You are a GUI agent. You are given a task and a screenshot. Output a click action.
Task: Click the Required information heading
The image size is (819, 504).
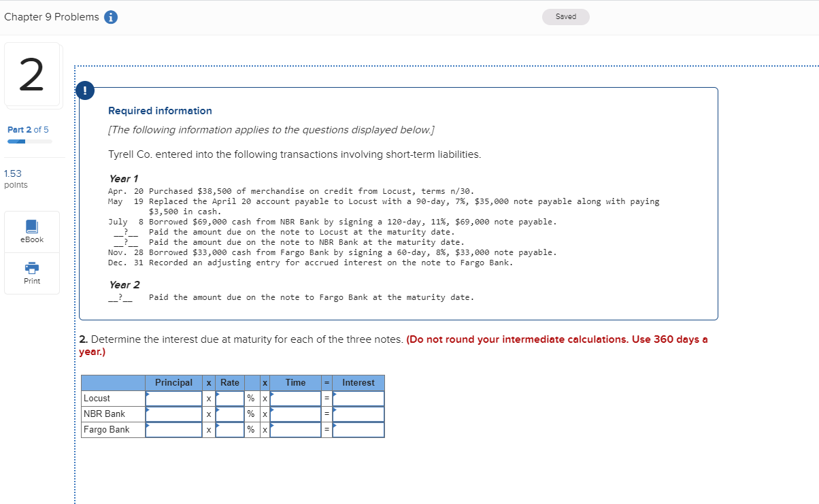coord(160,111)
